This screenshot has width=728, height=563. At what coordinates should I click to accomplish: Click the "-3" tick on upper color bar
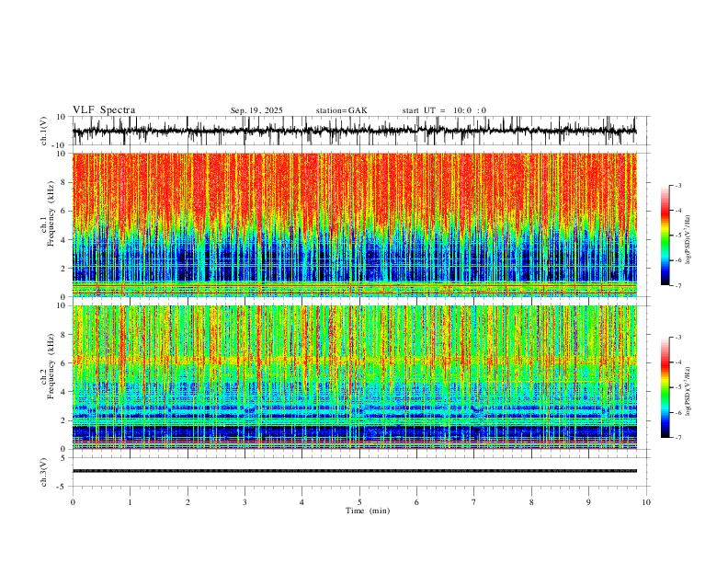[x=677, y=185]
